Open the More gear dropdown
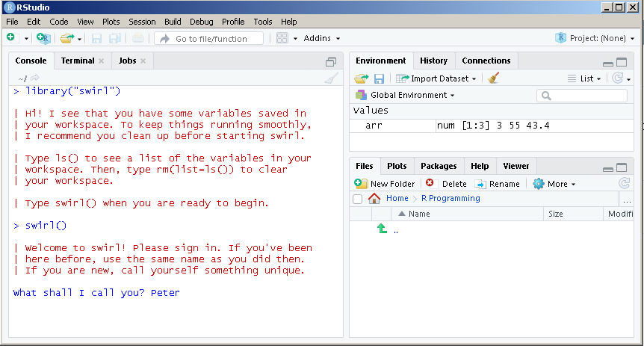The width and height of the screenshot is (644, 346). (x=554, y=184)
